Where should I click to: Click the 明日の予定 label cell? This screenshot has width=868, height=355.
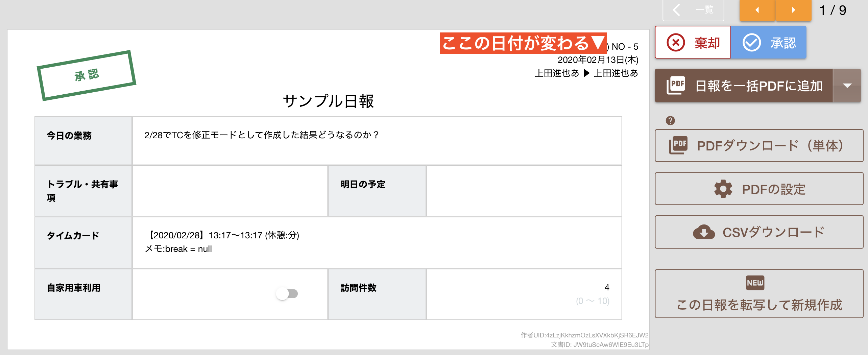377,191
